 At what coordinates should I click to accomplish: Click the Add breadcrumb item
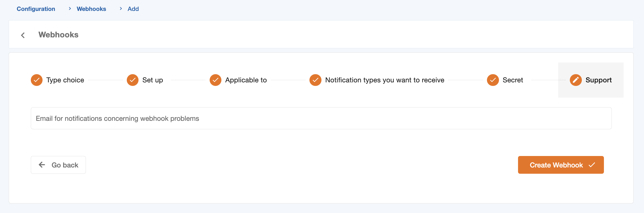pyautogui.click(x=133, y=9)
